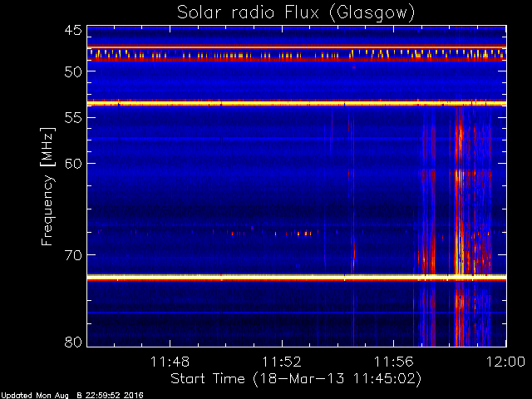Image resolution: width=532 pixels, height=399 pixels.
Task: Click the 70 frequency tick label
Action: (73, 255)
